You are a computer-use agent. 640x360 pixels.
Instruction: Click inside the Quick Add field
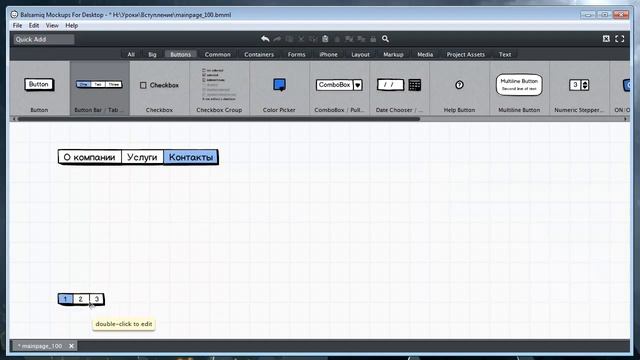pyautogui.click(x=44, y=39)
